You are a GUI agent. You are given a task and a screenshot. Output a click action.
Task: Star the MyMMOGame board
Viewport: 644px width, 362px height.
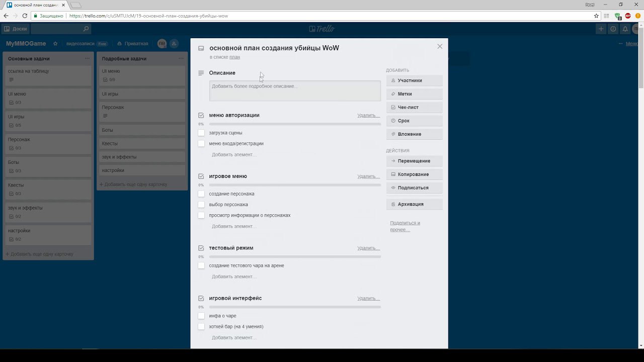pyautogui.click(x=55, y=44)
